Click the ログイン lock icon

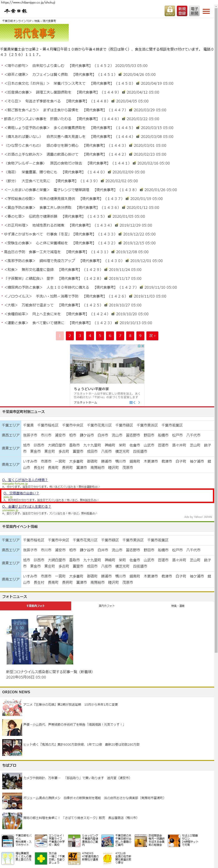click(x=169, y=11)
